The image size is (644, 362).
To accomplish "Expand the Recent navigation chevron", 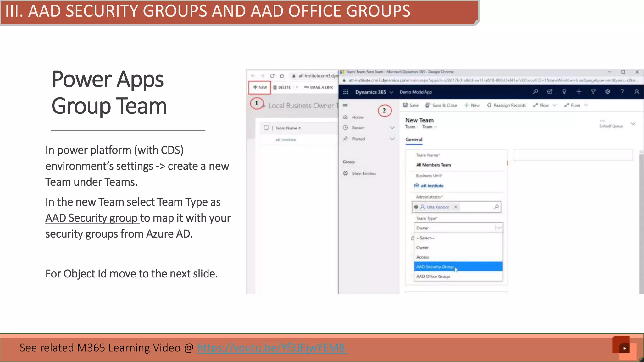I will 392,128.
